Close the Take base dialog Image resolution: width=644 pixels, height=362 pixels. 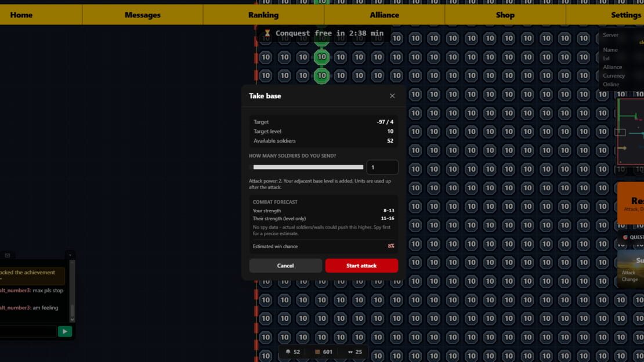392,96
